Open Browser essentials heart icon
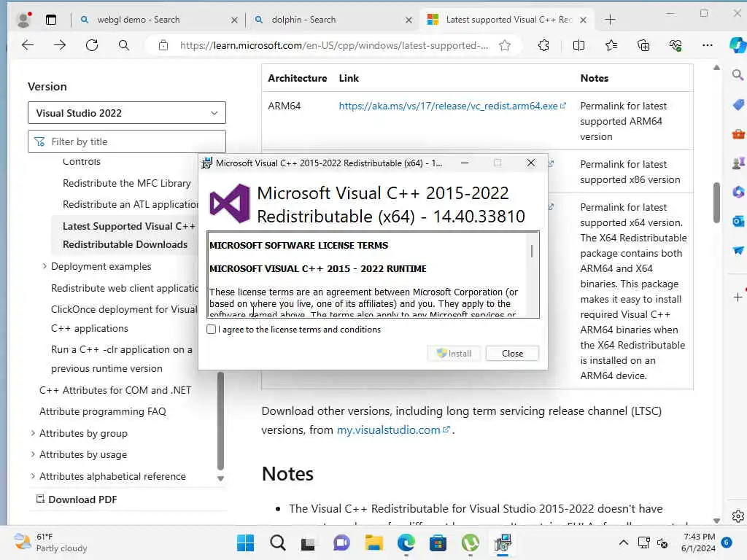The image size is (747, 560). (676, 45)
